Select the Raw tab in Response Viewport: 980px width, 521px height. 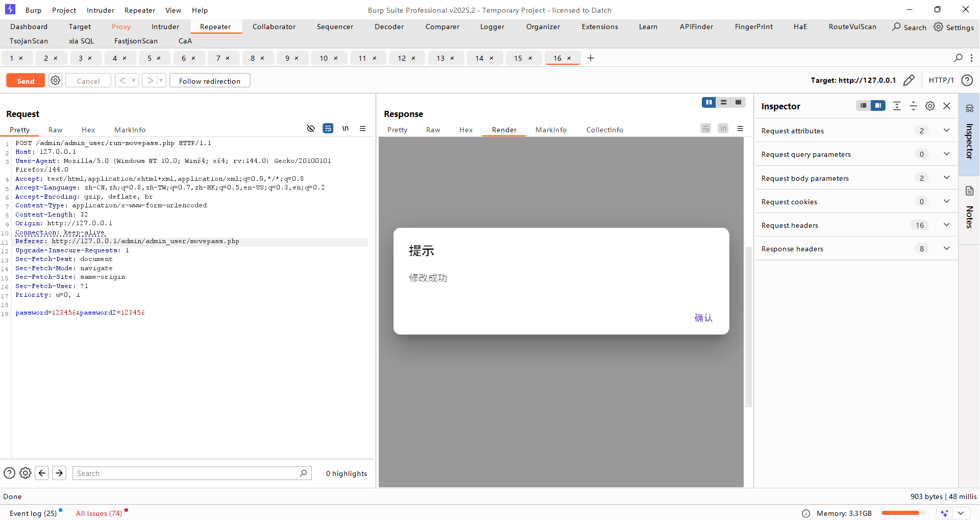pos(433,130)
